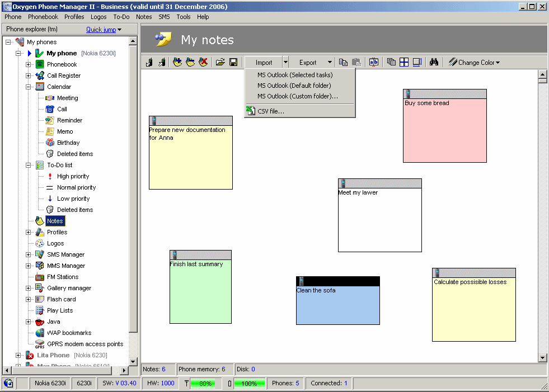Click the floppy disk save icon
This screenshot has width=549, height=392.
tap(233, 63)
